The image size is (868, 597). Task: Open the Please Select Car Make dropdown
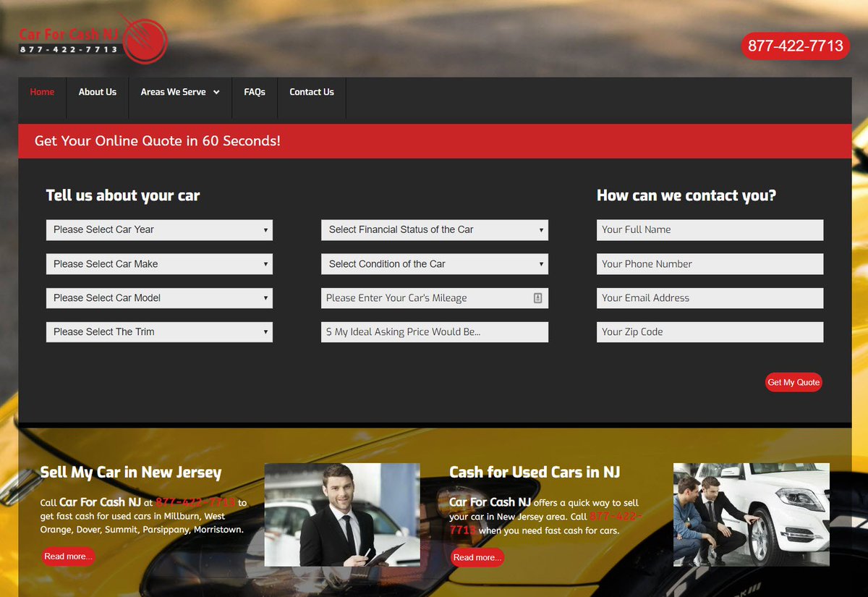click(x=159, y=264)
